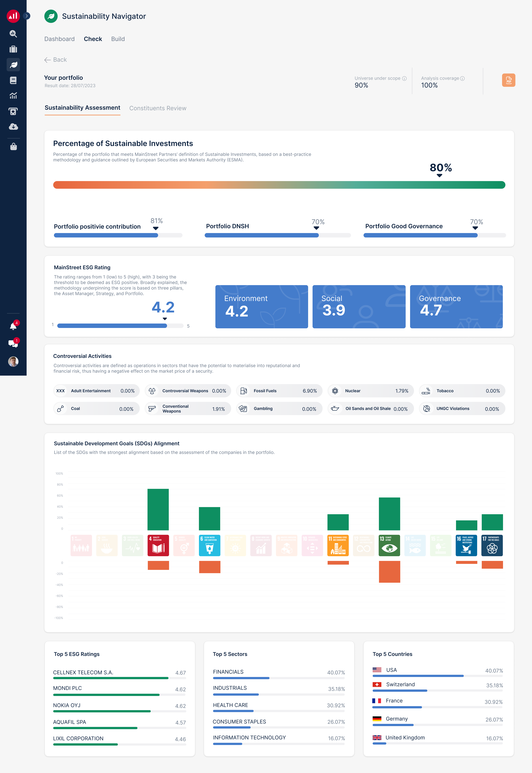Select SDG 4 Quality Education tile

click(158, 545)
